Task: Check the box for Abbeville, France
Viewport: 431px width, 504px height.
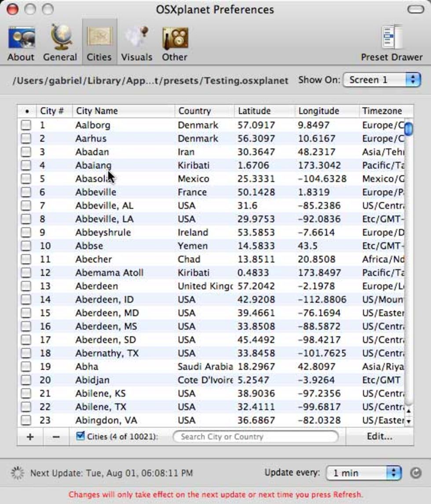Action: tap(26, 193)
